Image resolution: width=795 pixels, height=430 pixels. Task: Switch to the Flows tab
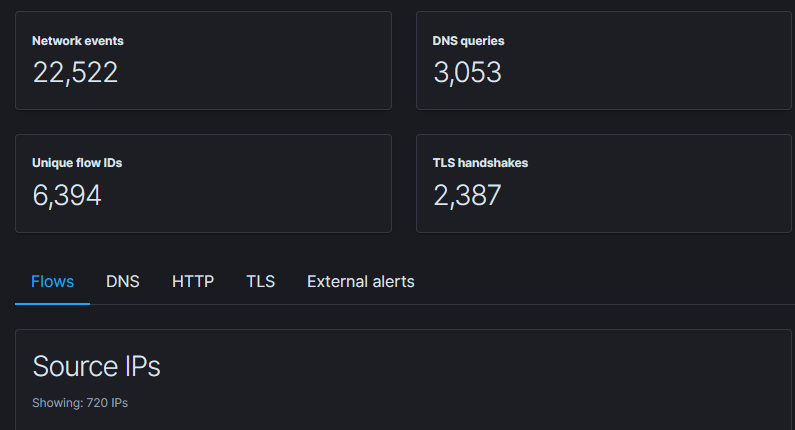52,282
